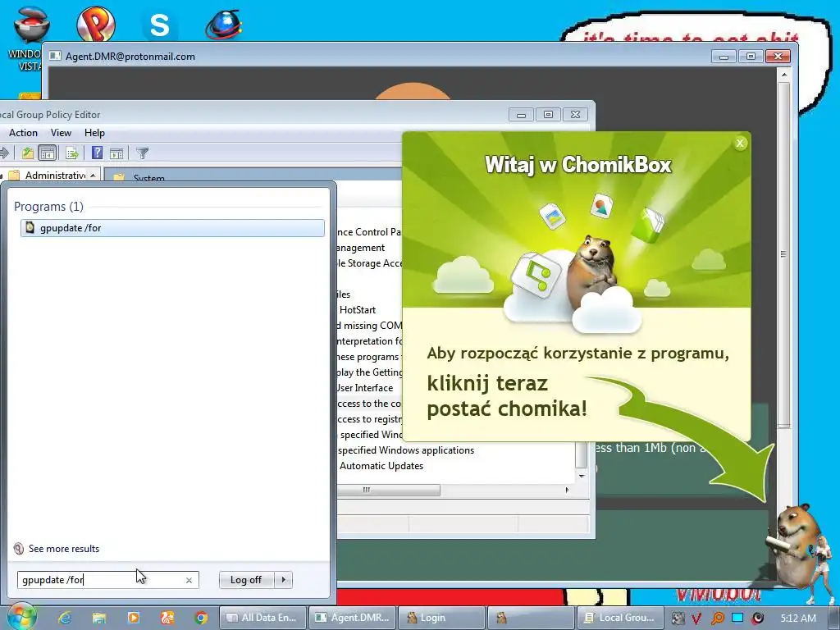Screen dimensions: 840x630
Task: Click the hamster mascot in ChomikBox banner
Action: coord(592,271)
